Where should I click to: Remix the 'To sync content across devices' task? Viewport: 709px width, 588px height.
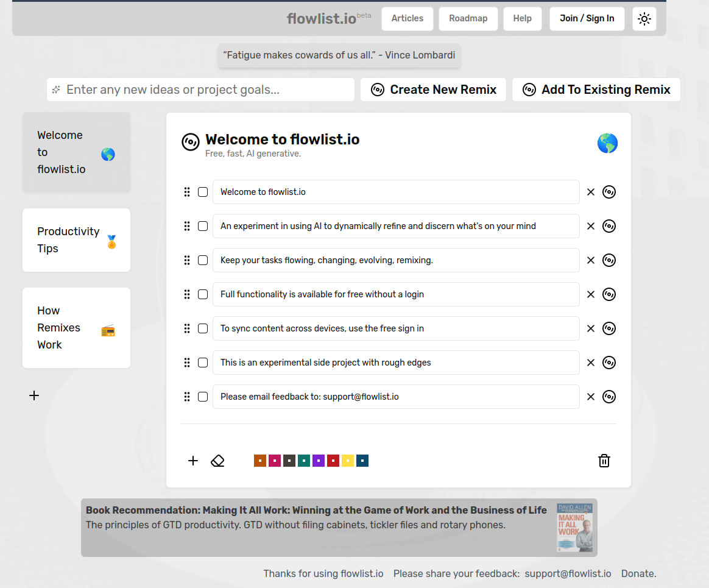(609, 328)
